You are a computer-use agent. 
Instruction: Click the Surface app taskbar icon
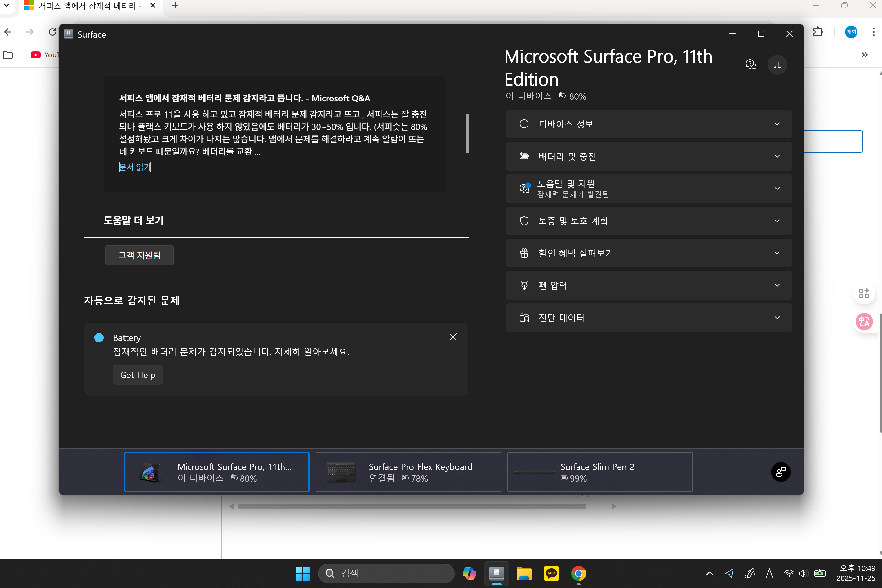pyautogui.click(x=497, y=573)
